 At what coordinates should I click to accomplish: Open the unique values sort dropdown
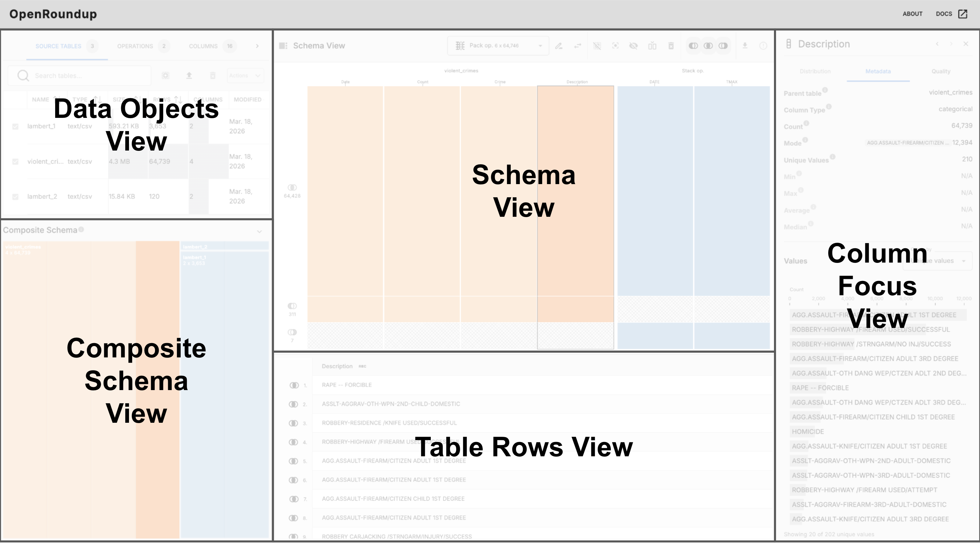point(937,261)
